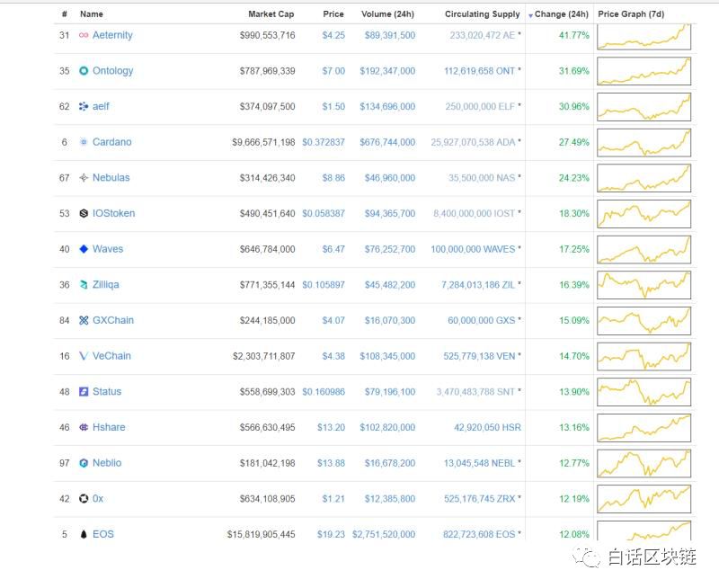Open the VeChain coin page link
The width and height of the screenshot is (719, 588).
[x=111, y=356]
